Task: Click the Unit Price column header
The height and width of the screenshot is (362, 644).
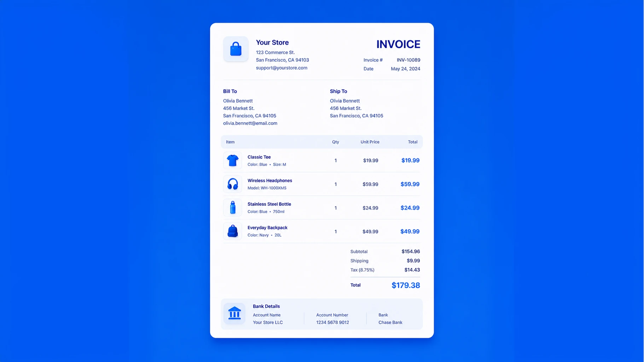Action: (370, 142)
